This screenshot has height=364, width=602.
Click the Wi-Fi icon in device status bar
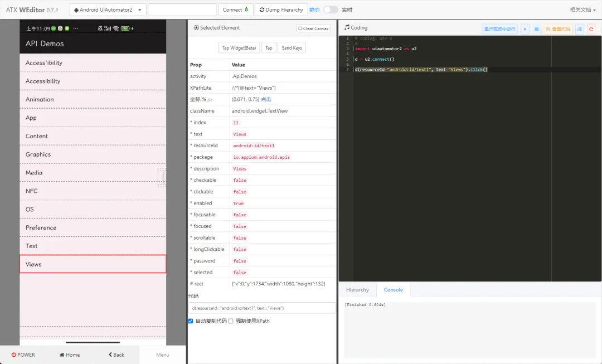115,28
